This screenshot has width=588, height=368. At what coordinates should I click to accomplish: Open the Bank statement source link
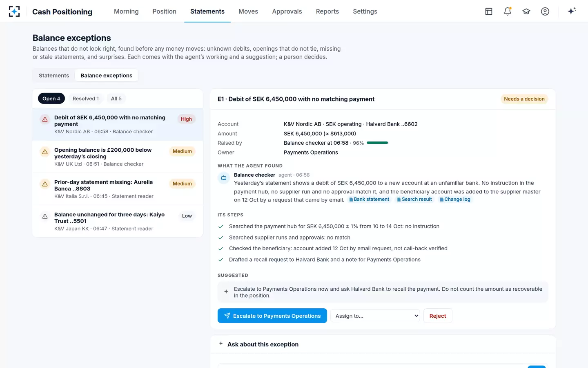pyautogui.click(x=369, y=199)
